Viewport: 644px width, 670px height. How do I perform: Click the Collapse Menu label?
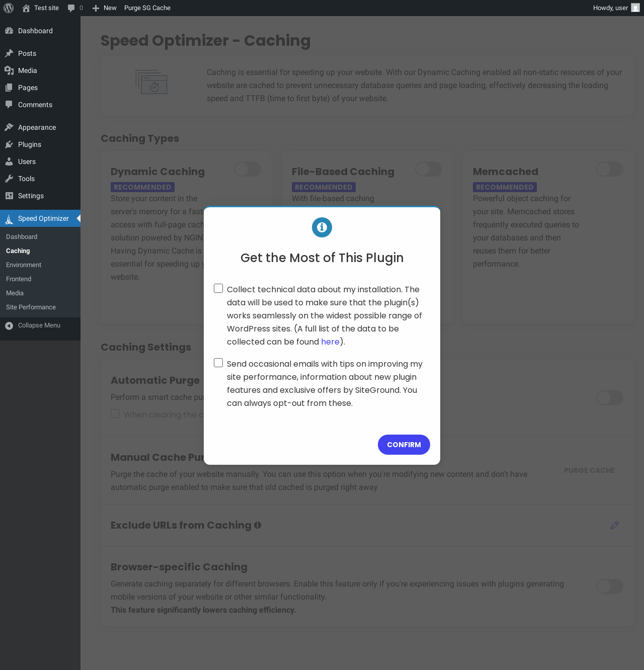coord(39,325)
